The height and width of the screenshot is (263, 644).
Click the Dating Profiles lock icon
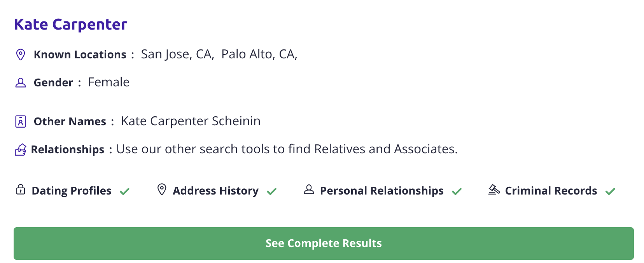pos(21,189)
